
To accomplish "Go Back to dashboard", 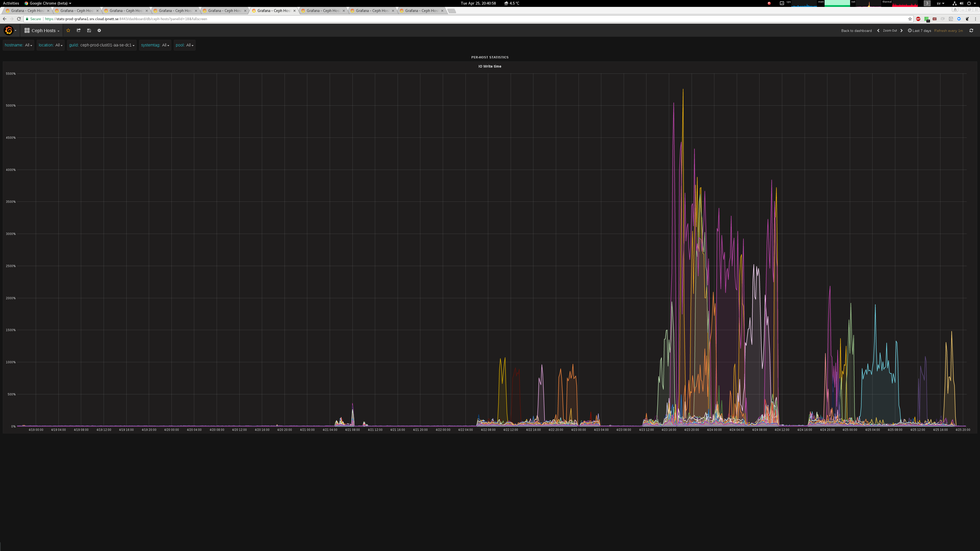I will coord(856,30).
